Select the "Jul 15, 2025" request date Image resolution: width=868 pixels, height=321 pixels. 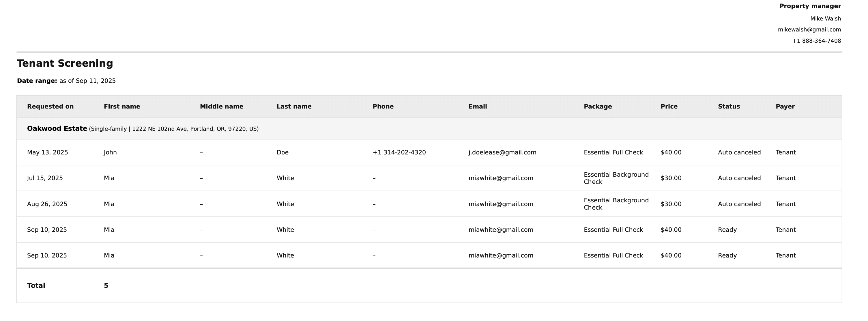(45, 178)
